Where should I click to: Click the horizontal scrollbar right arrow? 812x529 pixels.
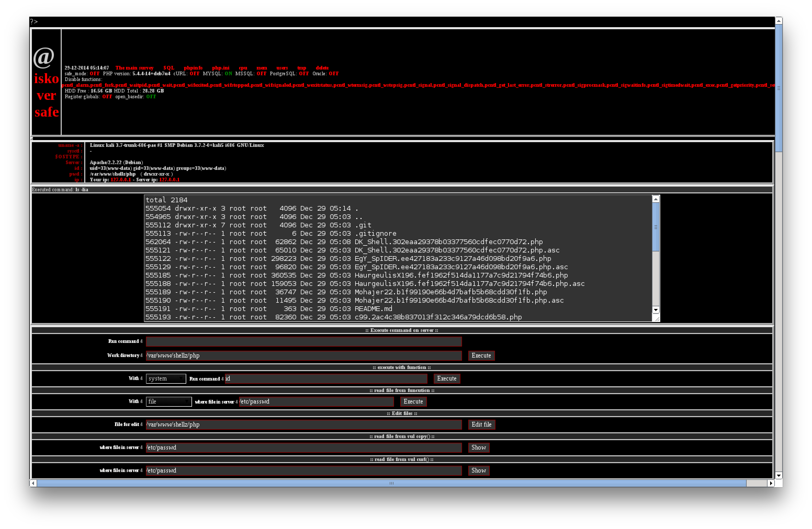[x=771, y=483]
